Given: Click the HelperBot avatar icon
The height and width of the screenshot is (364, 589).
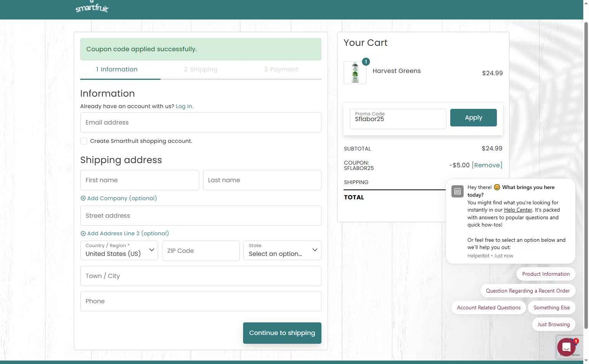Looking at the screenshot, I should click(x=458, y=191).
